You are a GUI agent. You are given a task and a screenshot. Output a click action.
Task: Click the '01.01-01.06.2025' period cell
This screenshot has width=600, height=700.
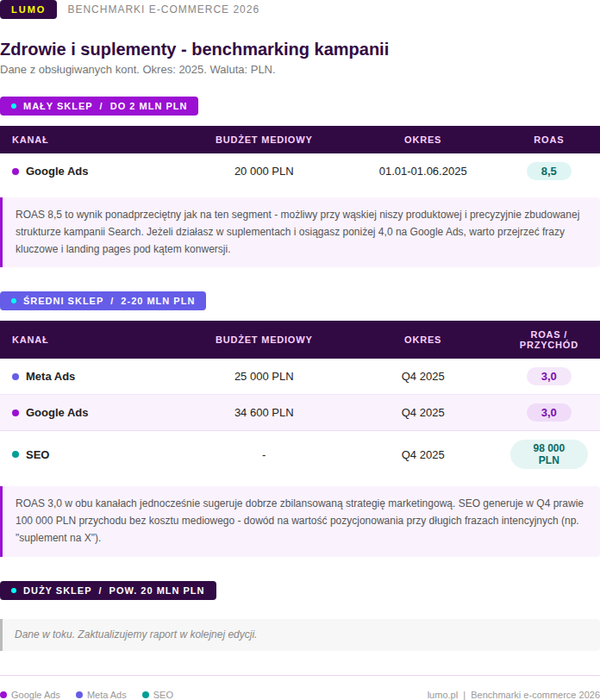422,172
